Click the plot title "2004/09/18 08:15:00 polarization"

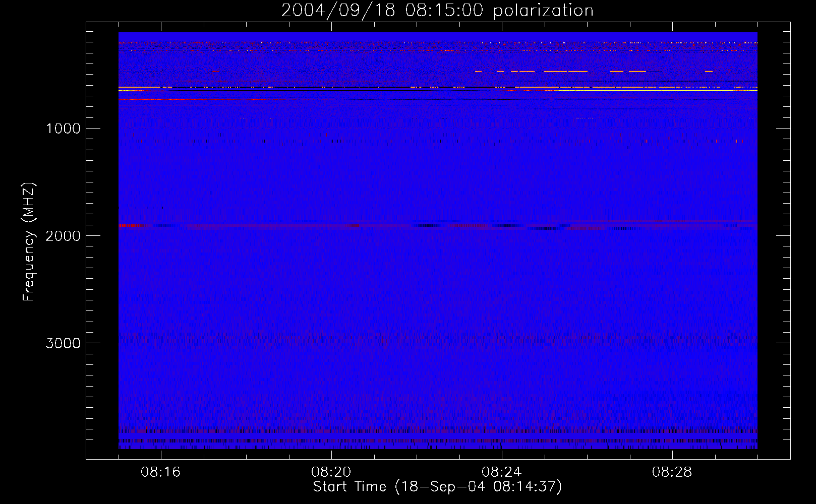click(437, 11)
